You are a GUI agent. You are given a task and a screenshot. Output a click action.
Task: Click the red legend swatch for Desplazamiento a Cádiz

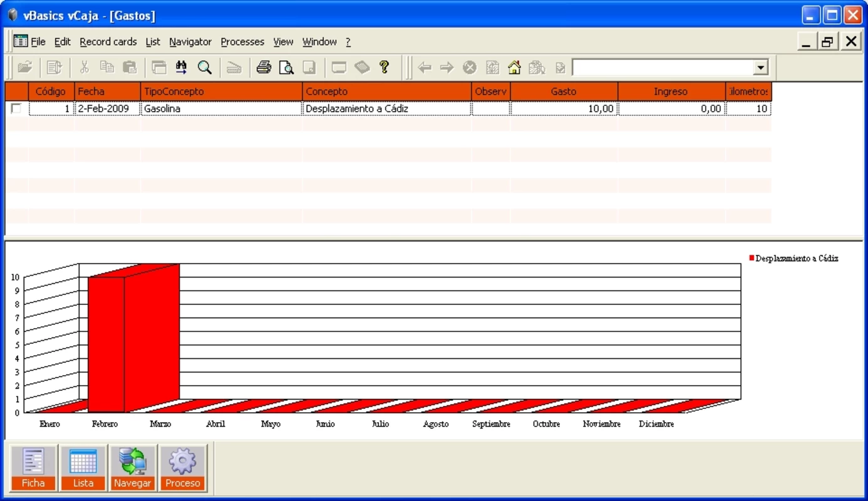click(752, 258)
